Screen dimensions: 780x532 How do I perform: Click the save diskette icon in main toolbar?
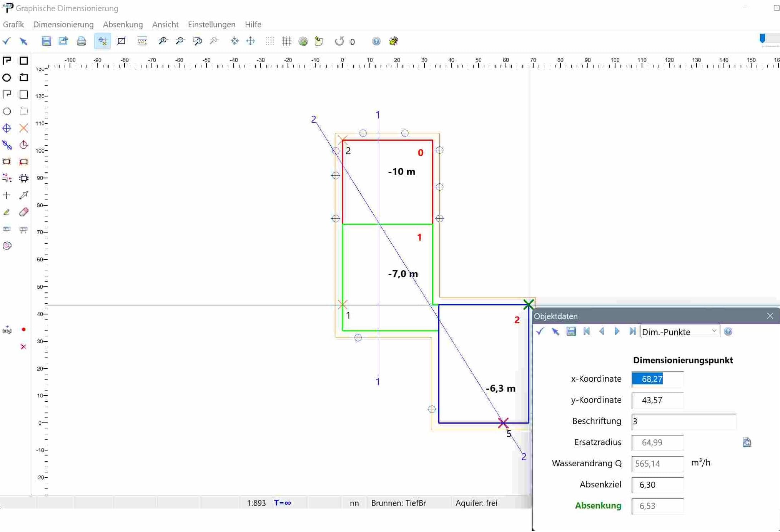pos(46,41)
